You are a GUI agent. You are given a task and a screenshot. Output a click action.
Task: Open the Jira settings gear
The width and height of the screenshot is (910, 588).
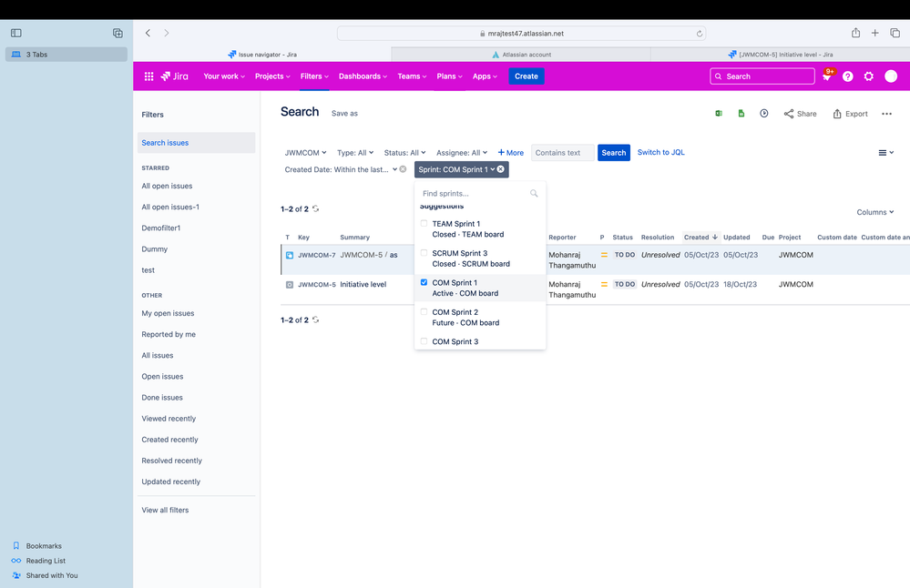[868, 76]
